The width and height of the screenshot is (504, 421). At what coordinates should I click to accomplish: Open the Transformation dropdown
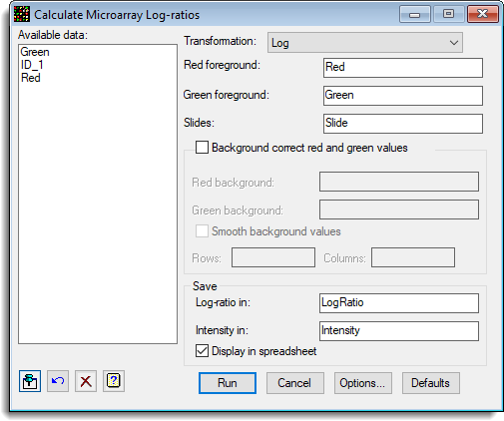[x=365, y=43]
